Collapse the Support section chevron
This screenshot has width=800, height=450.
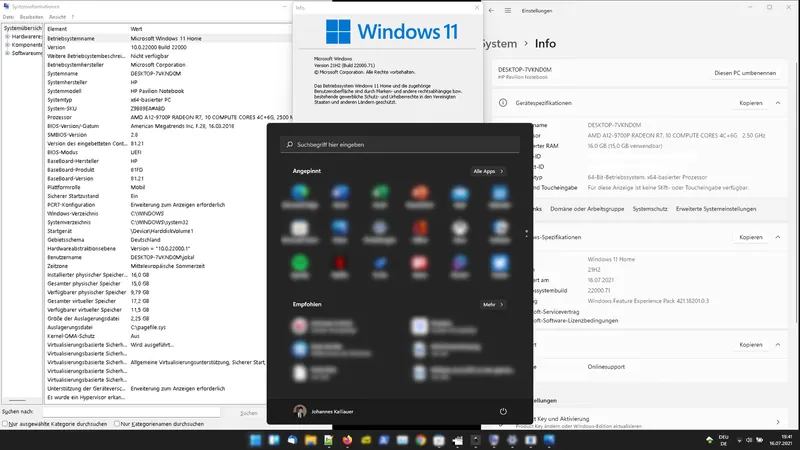click(778, 344)
